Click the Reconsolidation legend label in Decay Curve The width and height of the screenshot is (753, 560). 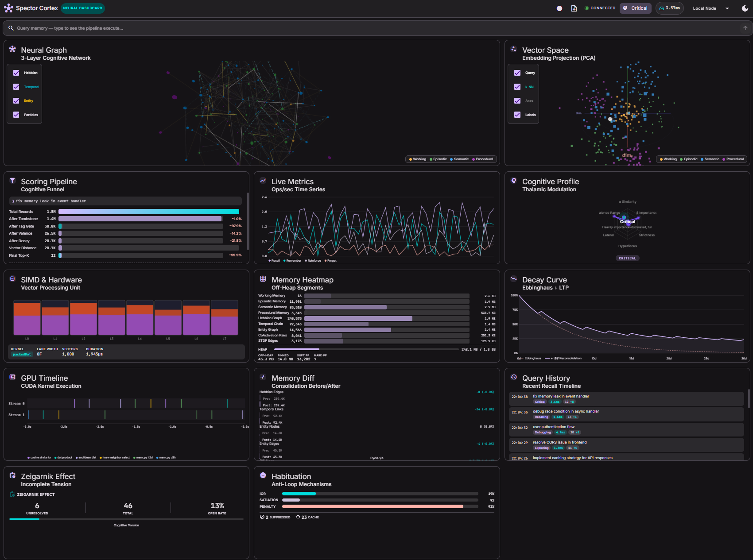570,358
